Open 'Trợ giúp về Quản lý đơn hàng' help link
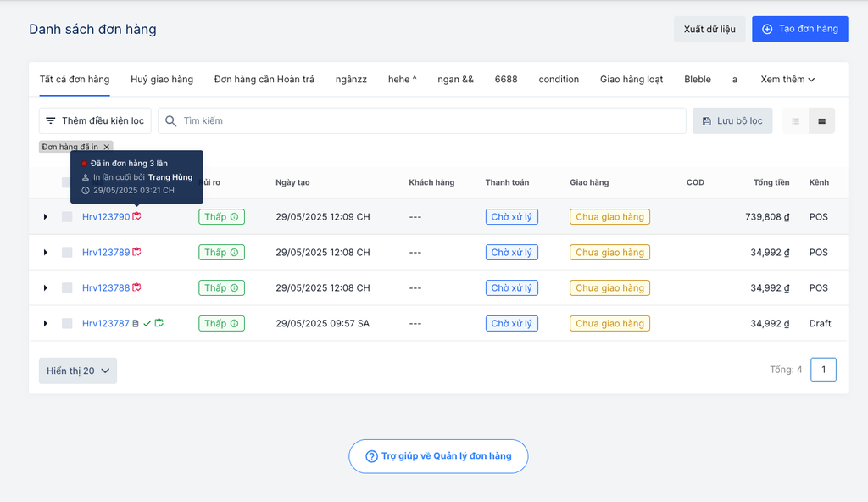The height and width of the screenshot is (502, 868). click(x=438, y=456)
